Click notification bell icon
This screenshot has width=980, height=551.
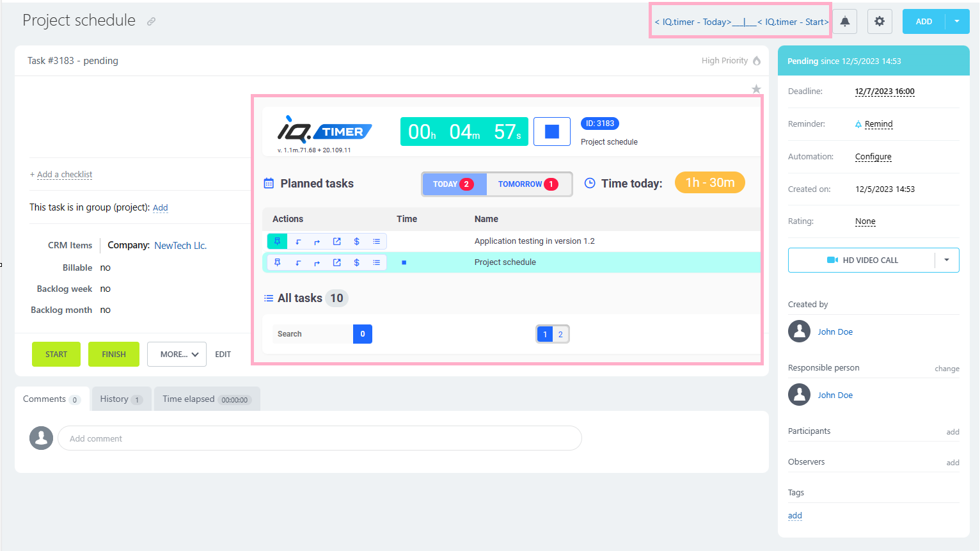[844, 22]
